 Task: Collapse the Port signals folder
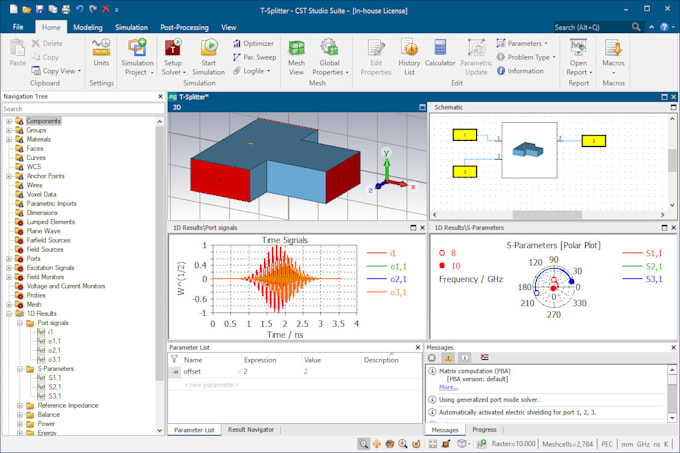[20, 323]
